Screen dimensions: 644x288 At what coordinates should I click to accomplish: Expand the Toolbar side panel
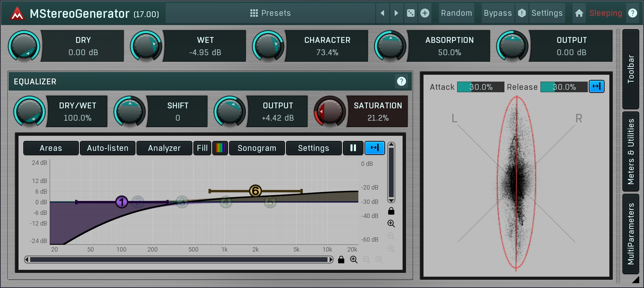point(630,69)
